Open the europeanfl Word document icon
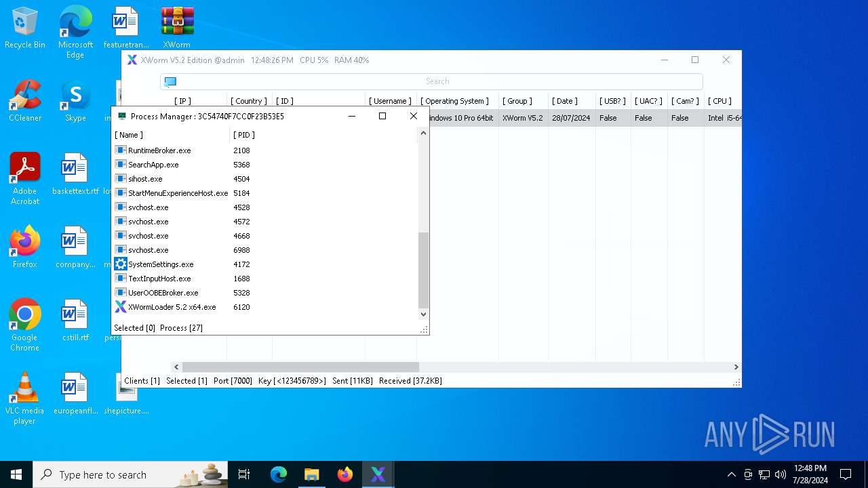The height and width of the screenshot is (488, 868). point(75,394)
